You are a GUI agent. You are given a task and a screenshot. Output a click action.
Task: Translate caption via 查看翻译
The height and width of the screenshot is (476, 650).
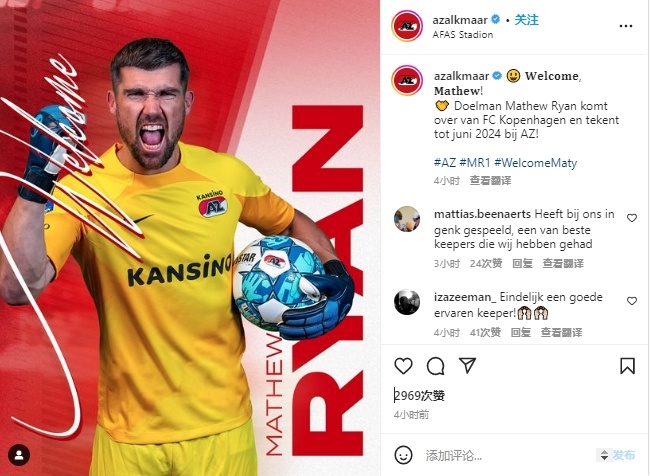[x=490, y=181]
